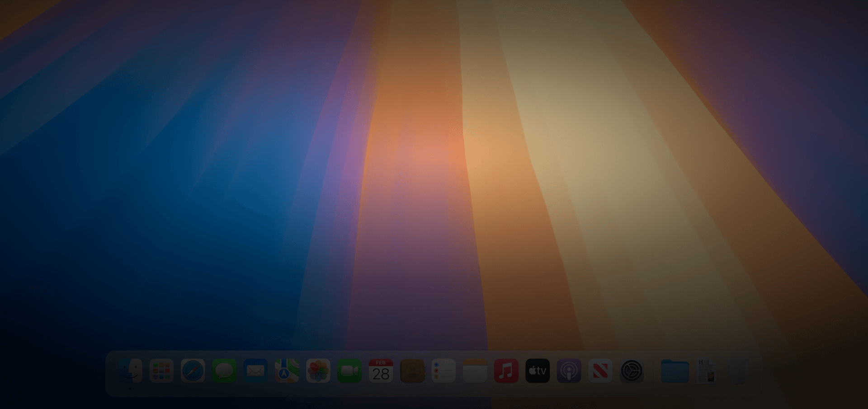Open the Music app
The image size is (868, 409).
[506, 371]
